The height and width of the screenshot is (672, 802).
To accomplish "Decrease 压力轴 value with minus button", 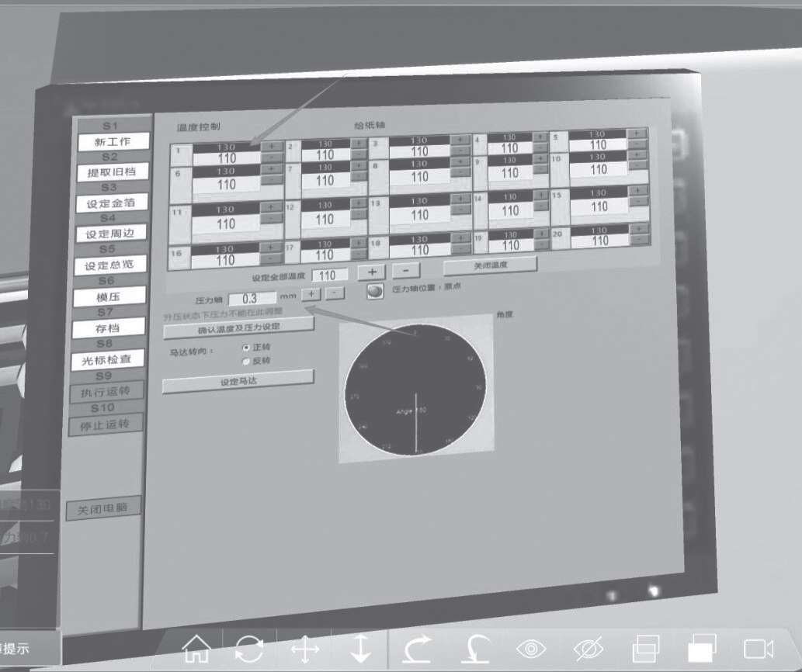I will point(335,293).
